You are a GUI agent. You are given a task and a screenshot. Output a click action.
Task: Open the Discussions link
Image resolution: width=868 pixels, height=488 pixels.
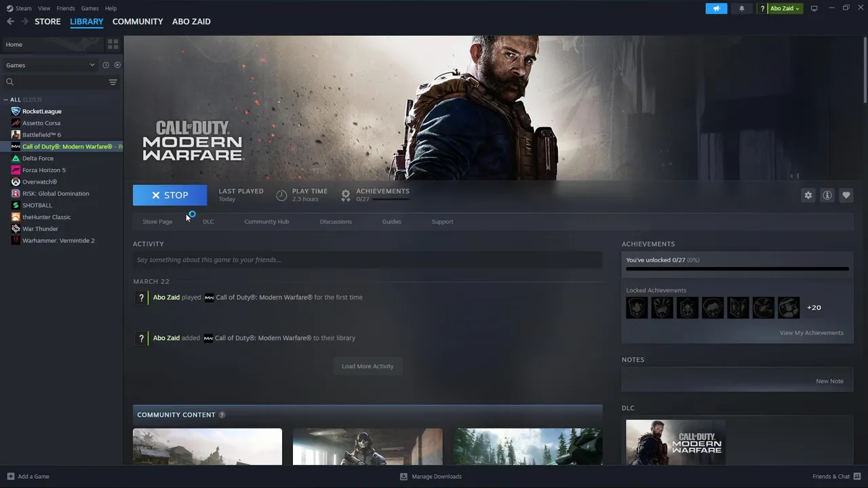336,222
